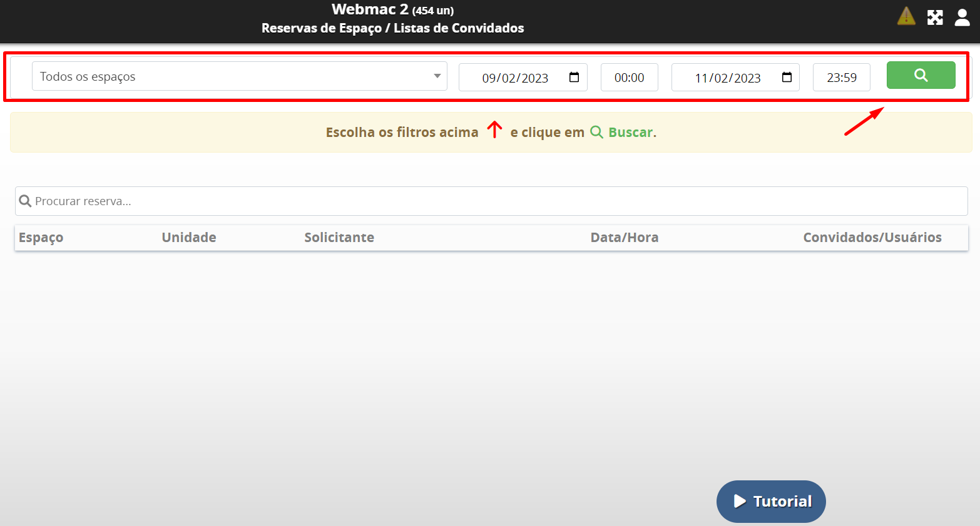The width and height of the screenshot is (980, 526).
Task: Click the Webmac 2 title
Action: click(370, 9)
